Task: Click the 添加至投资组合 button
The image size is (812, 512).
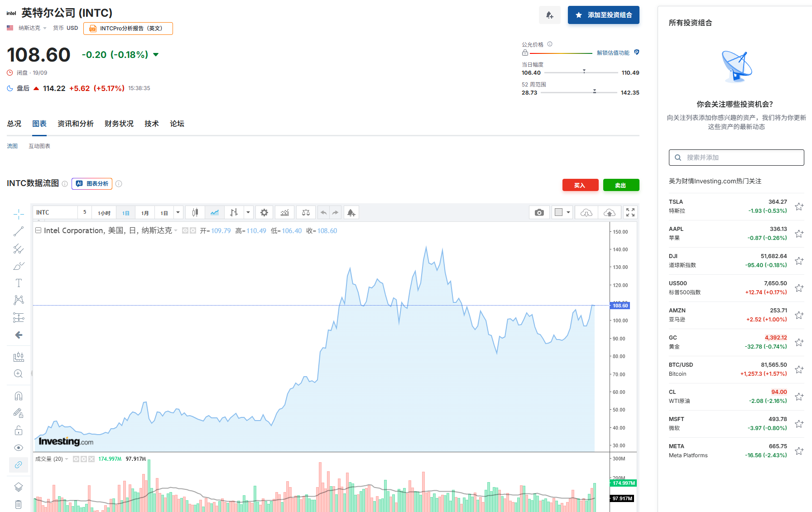Action: click(x=604, y=15)
